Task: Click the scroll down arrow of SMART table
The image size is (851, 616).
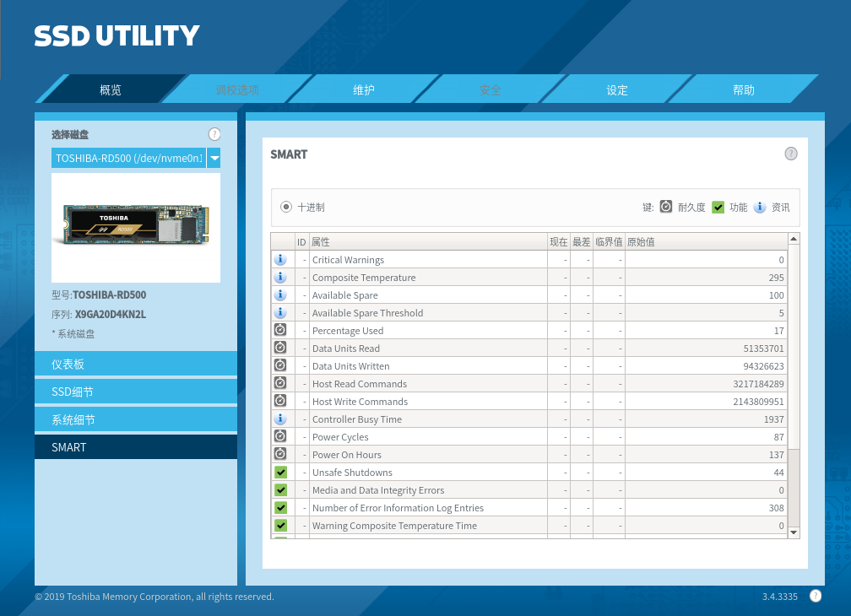Action: coord(794,532)
